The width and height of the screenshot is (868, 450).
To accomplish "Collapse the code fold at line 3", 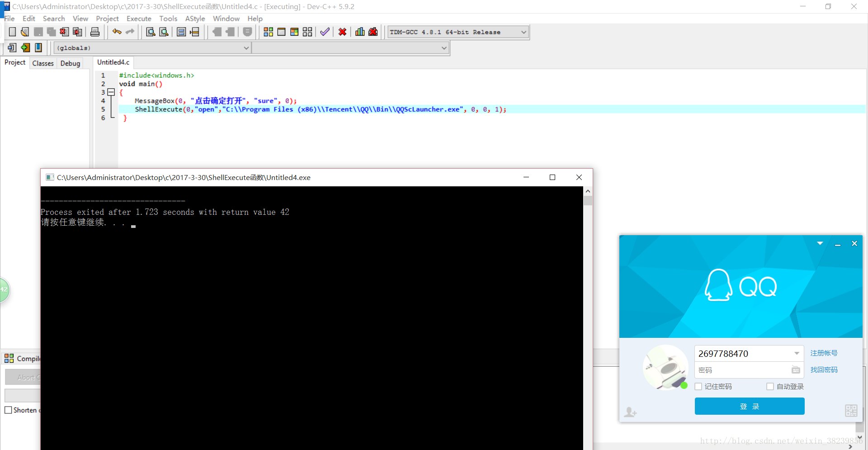I will point(111,92).
